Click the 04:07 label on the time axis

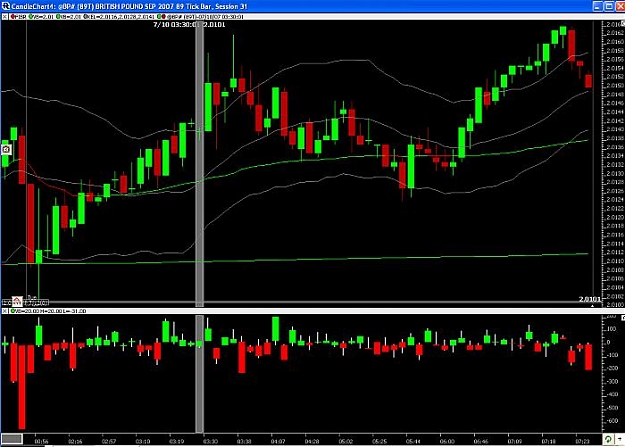(x=278, y=441)
